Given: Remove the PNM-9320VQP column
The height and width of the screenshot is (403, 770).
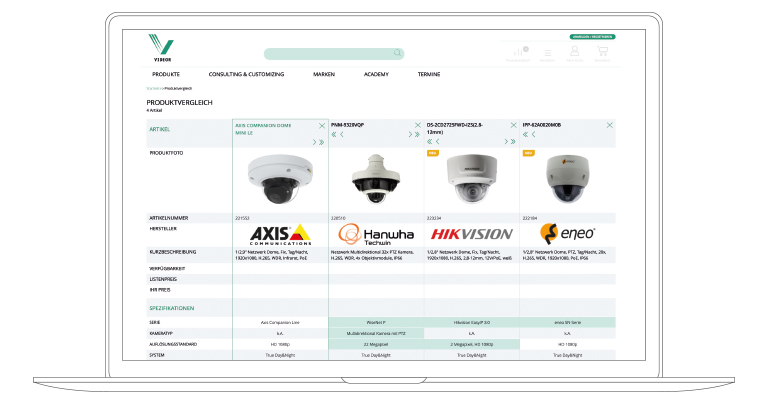Looking at the screenshot, I should 417,125.
